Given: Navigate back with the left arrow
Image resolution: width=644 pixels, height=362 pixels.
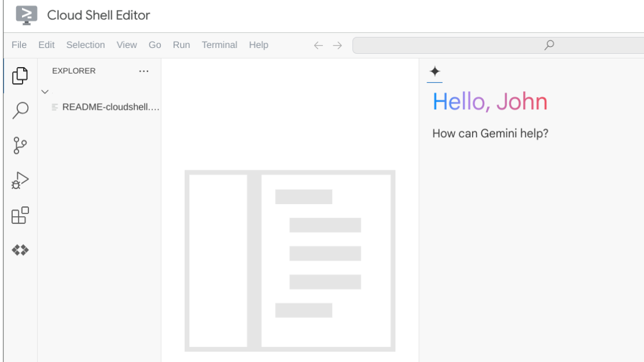Looking at the screenshot, I should [x=318, y=45].
